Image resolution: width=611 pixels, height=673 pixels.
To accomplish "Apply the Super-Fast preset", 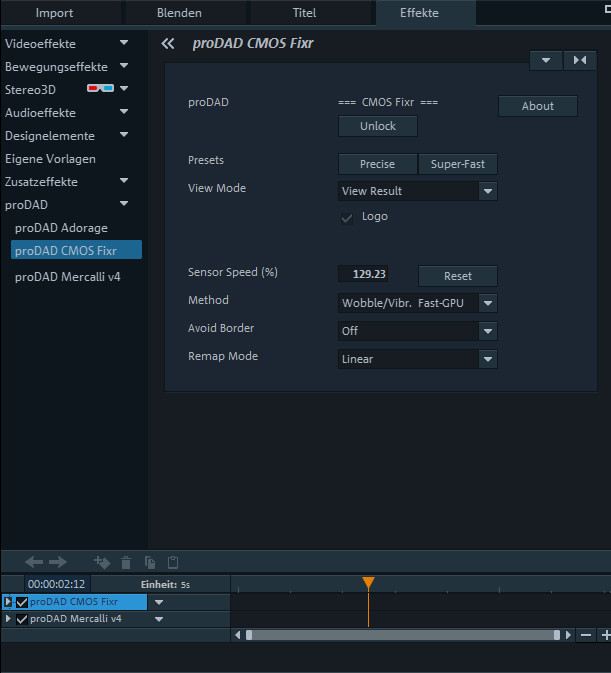I will 458,164.
